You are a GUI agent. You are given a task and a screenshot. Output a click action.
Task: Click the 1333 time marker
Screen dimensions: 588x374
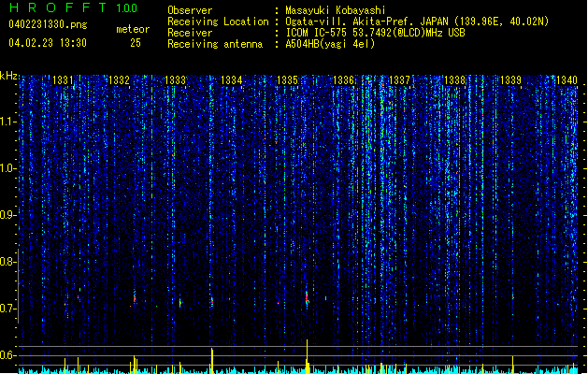175,79
